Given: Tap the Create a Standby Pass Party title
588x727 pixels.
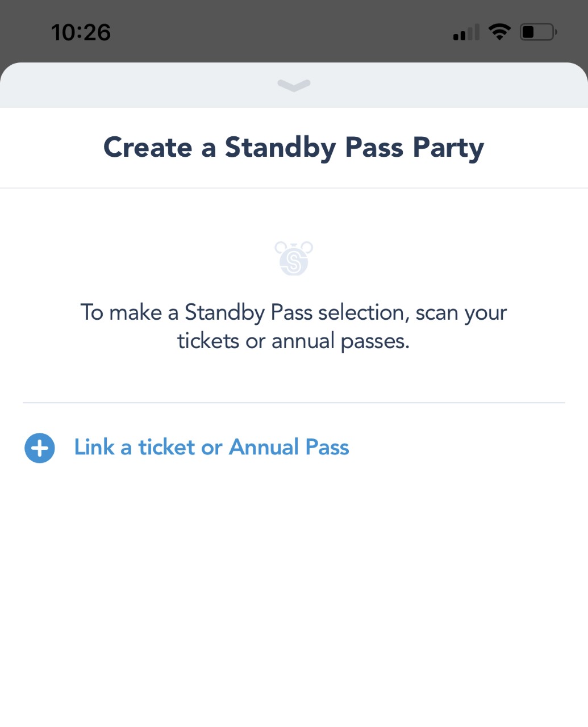Looking at the screenshot, I should [294, 148].
